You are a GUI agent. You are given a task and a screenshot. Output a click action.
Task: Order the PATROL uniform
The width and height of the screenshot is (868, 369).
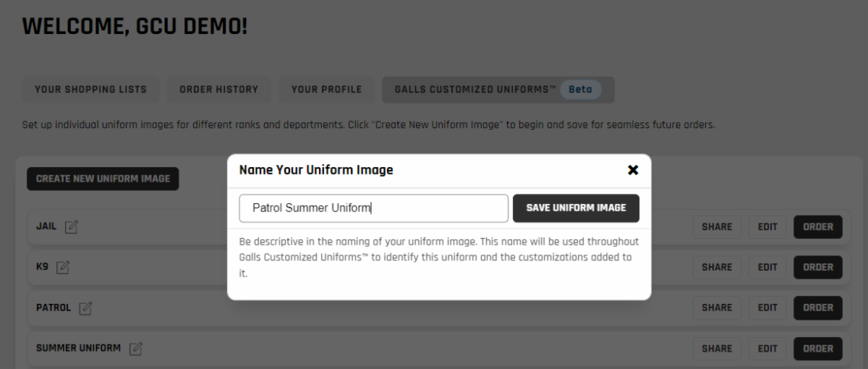point(818,308)
